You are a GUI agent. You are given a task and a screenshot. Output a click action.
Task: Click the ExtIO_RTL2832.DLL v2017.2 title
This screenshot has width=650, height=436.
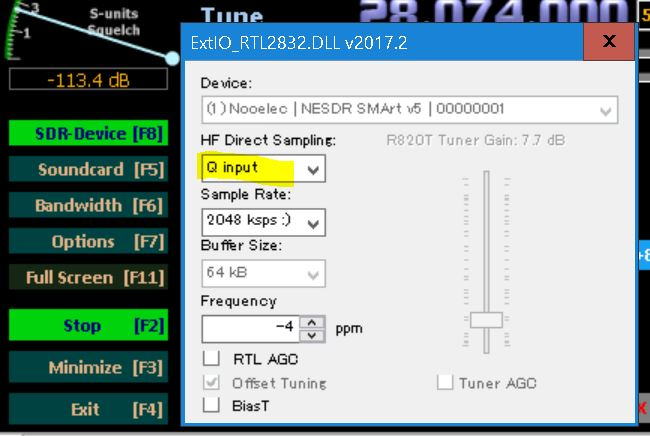(x=299, y=43)
